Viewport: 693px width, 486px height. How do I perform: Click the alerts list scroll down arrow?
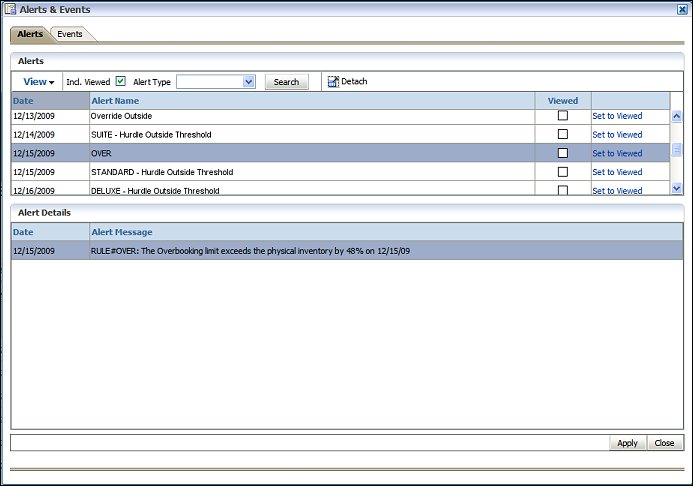pyautogui.click(x=676, y=187)
